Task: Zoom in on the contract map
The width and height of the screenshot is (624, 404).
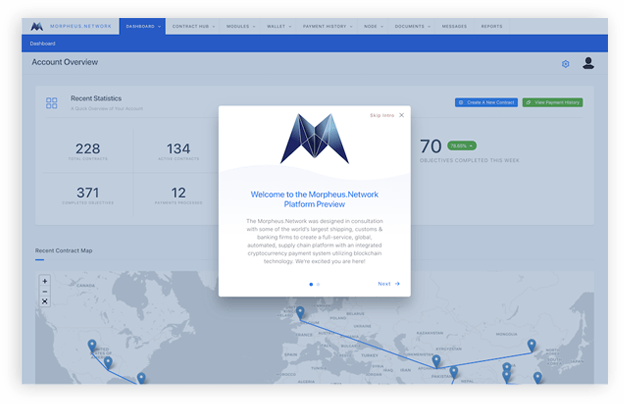Action: tap(45, 281)
